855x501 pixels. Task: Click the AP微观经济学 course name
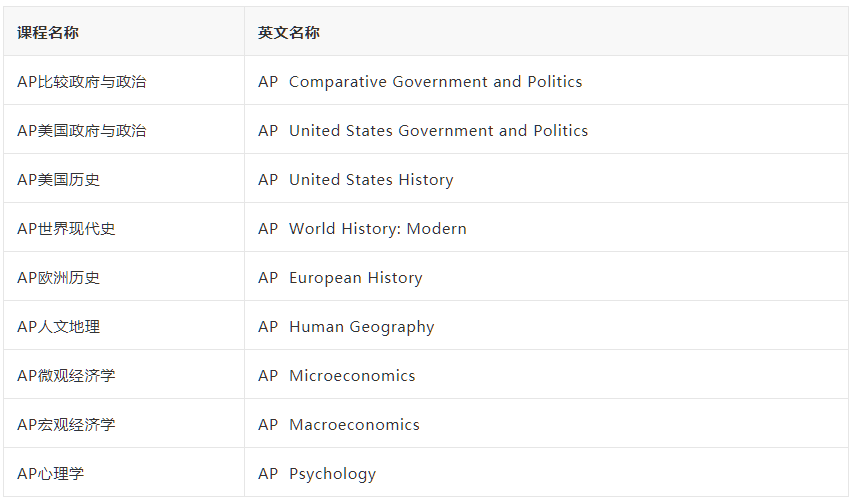point(66,376)
